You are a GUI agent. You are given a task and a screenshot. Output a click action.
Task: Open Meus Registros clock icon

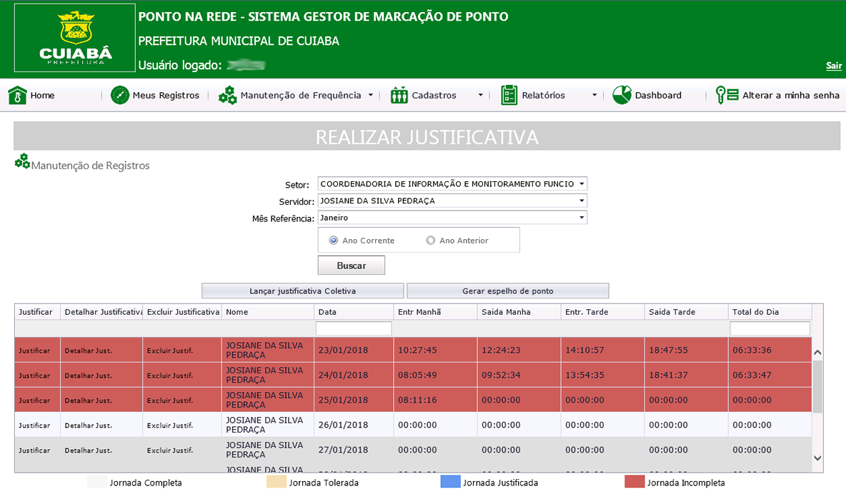click(120, 96)
